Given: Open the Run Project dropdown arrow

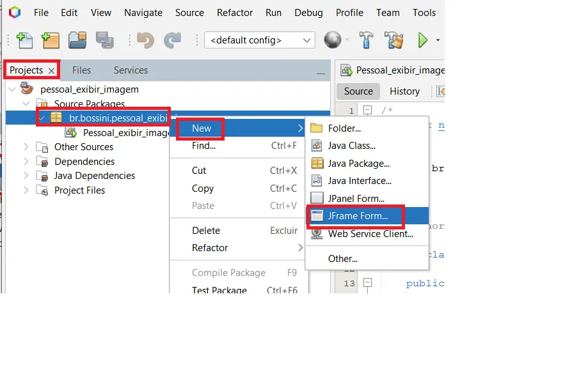Looking at the screenshot, I should (438, 40).
